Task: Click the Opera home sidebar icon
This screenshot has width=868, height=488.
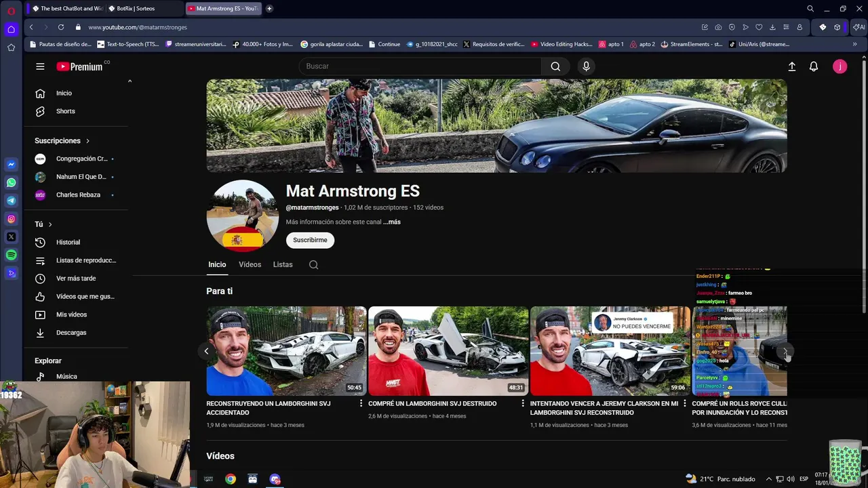Action: pos(11,29)
